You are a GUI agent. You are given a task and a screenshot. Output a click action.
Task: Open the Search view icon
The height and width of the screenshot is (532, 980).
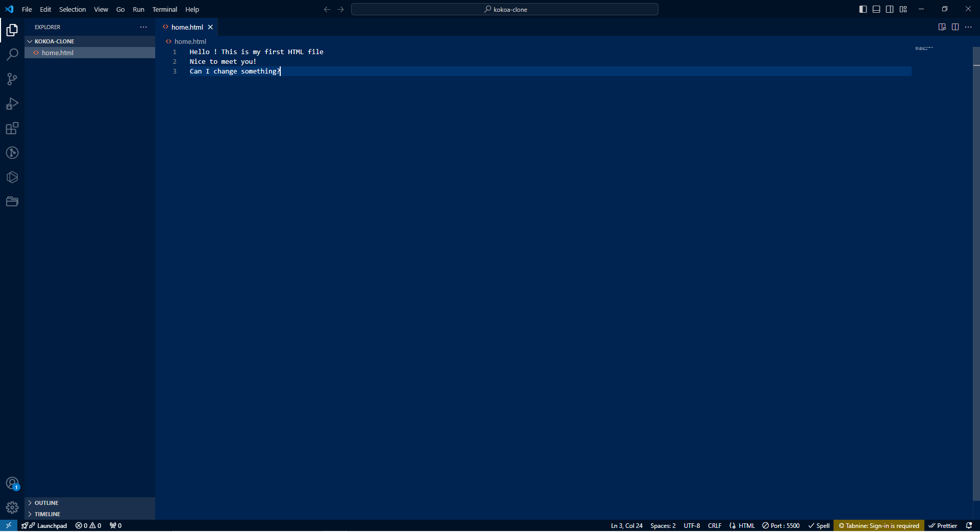(12, 55)
